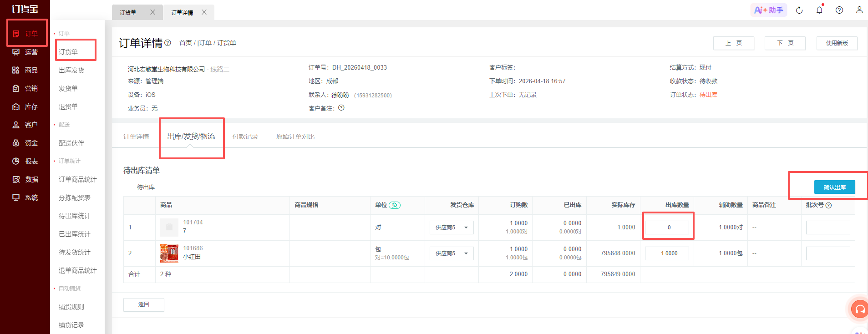Open the AI+助手 assistant
This screenshot has width=868, height=334.
pos(769,10)
